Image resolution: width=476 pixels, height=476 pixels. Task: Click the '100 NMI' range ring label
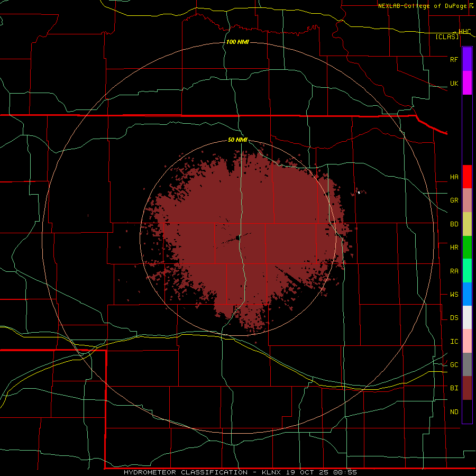(237, 42)
